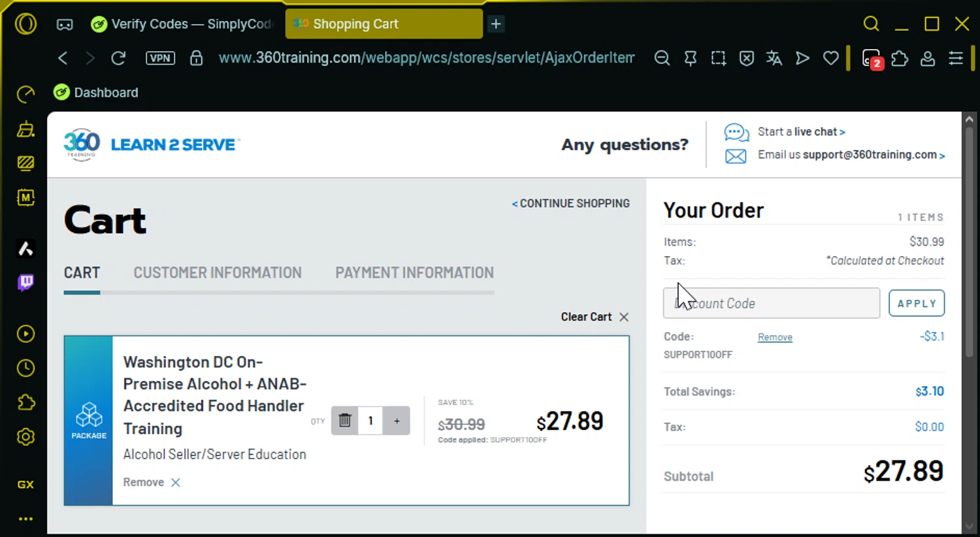Click Continue Shopping
The image size is (980, 537).
[x=571, y=204]
